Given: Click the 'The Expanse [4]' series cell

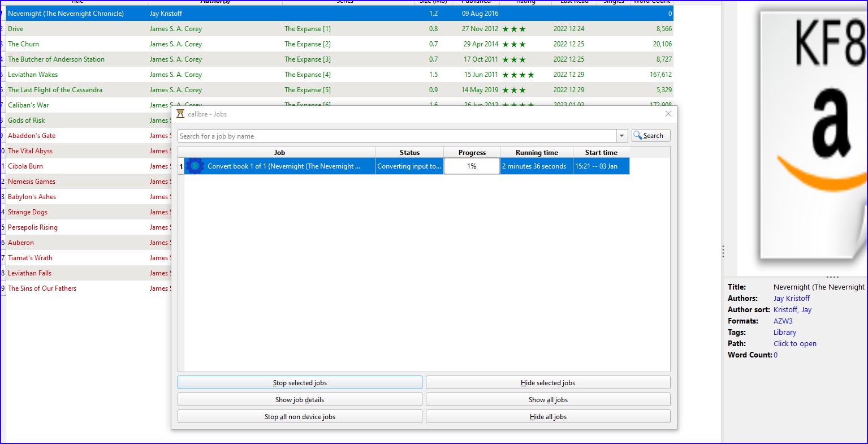Looking at the screenshot, I should (x=308, y=75).
